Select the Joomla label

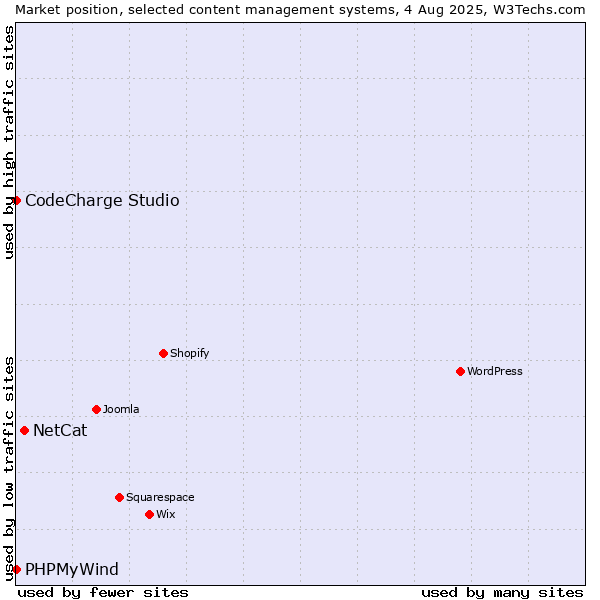121,409
